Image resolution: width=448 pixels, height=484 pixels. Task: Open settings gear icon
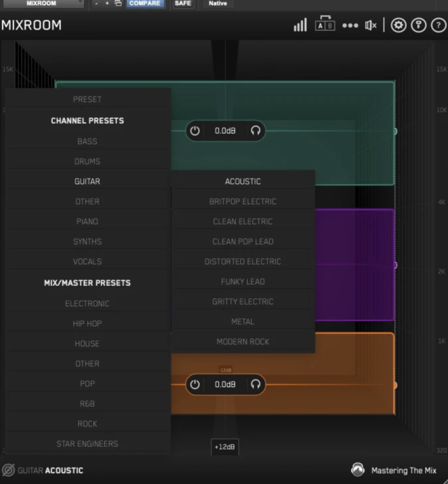point(398,25)
